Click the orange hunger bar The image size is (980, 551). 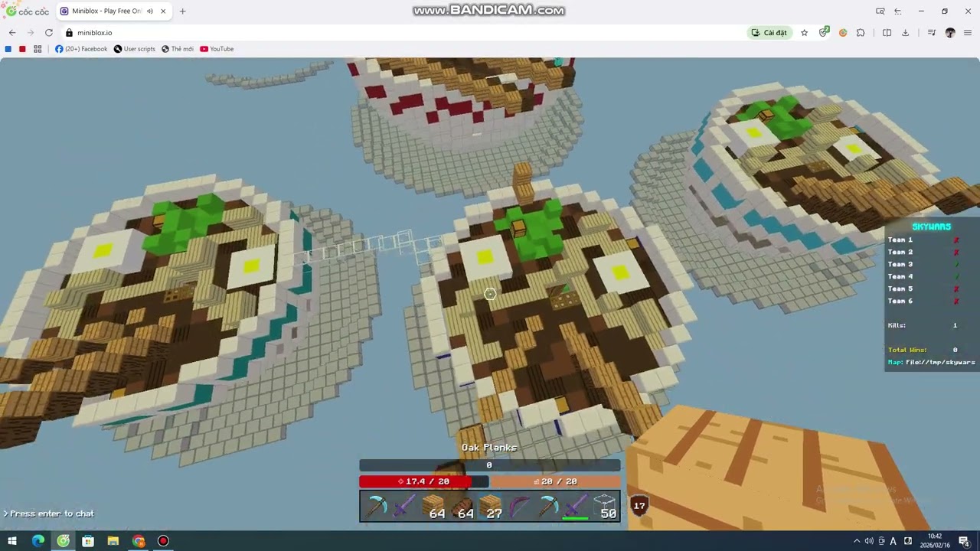(555, 481)
